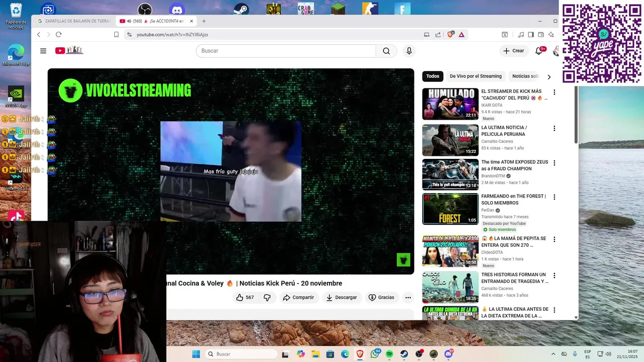The width and height of the screenshot is (644, 362).
Task: Go back to the previous page
Action: click(39, 35)
